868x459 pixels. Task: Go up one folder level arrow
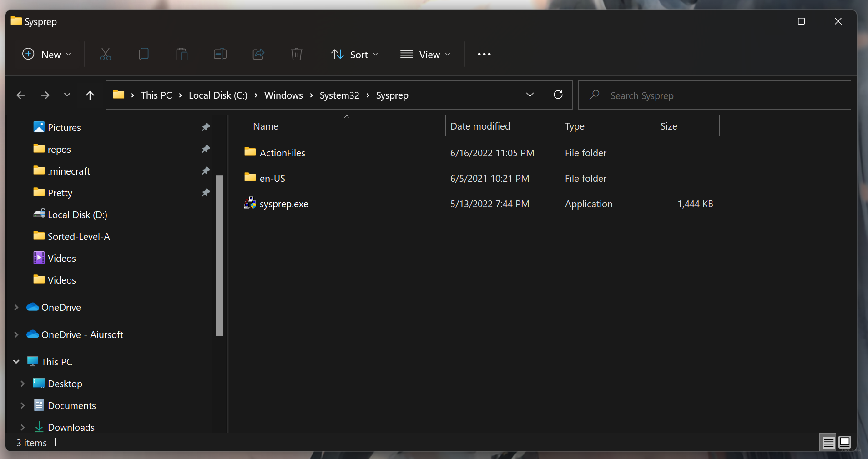tap(90, 95)
